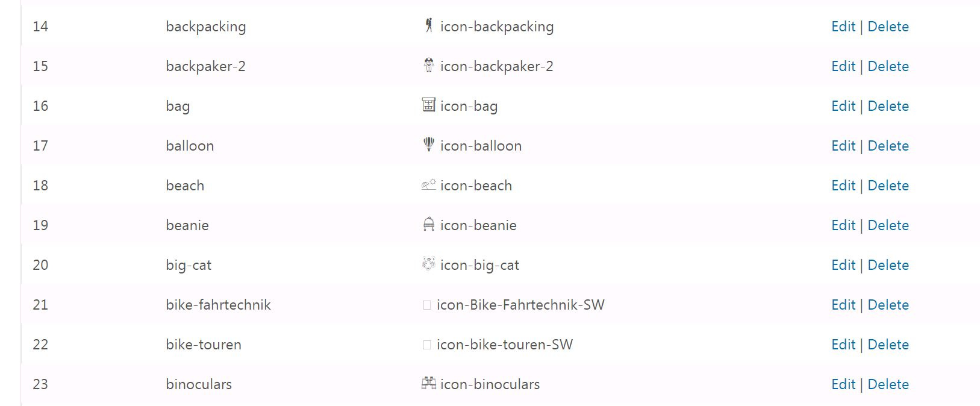Click the missing icon box for Bike-Fahrtechnik
This screenshot has width=980, height=406.
pyautogui.click(x=427, y=305)
